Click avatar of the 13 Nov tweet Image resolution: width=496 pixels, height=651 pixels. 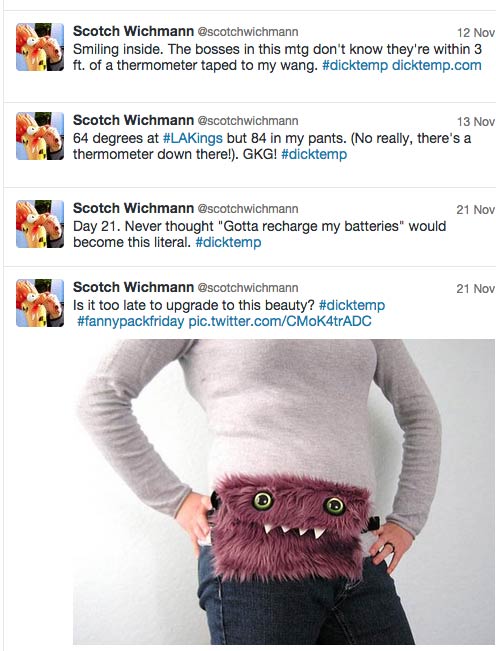[40, 136]
